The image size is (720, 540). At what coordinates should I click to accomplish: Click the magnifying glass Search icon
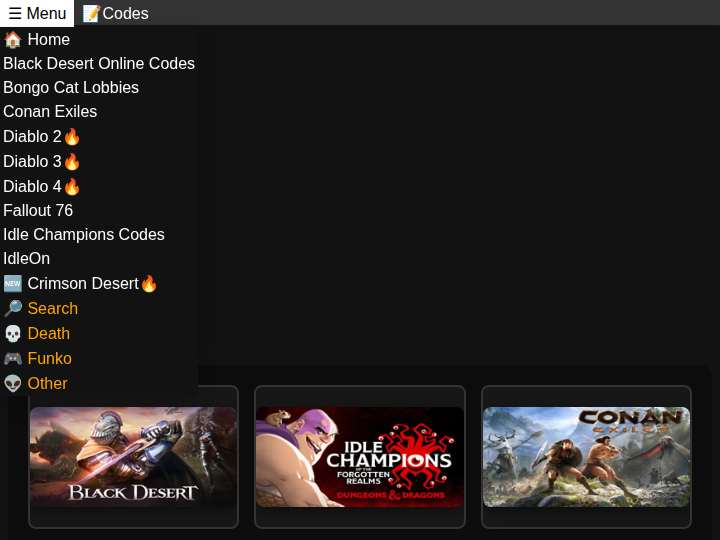pos(13,309)
